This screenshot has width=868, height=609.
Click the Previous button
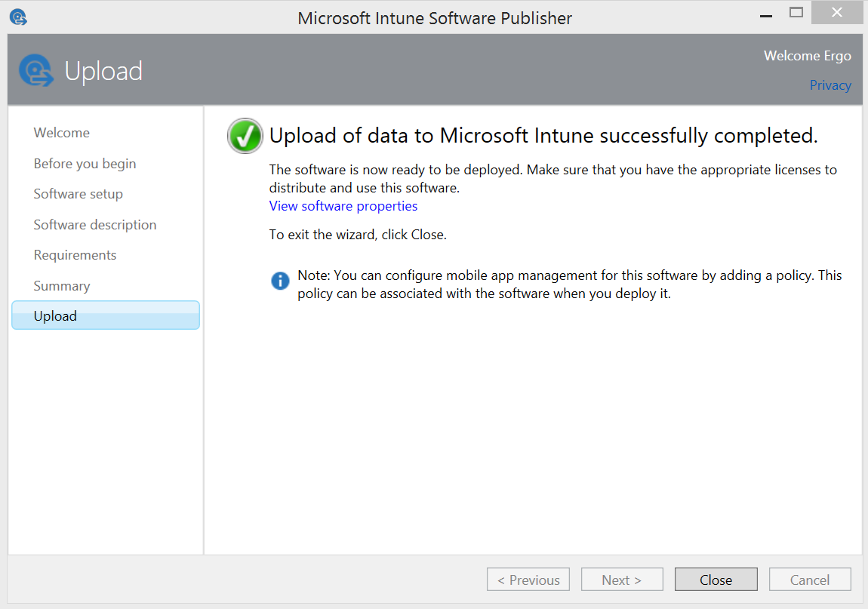tap(528, 579)
